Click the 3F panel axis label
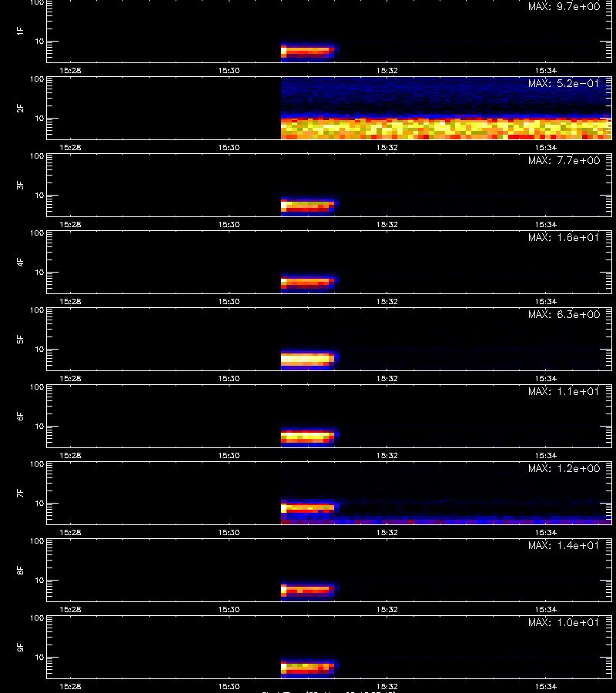 20,185
